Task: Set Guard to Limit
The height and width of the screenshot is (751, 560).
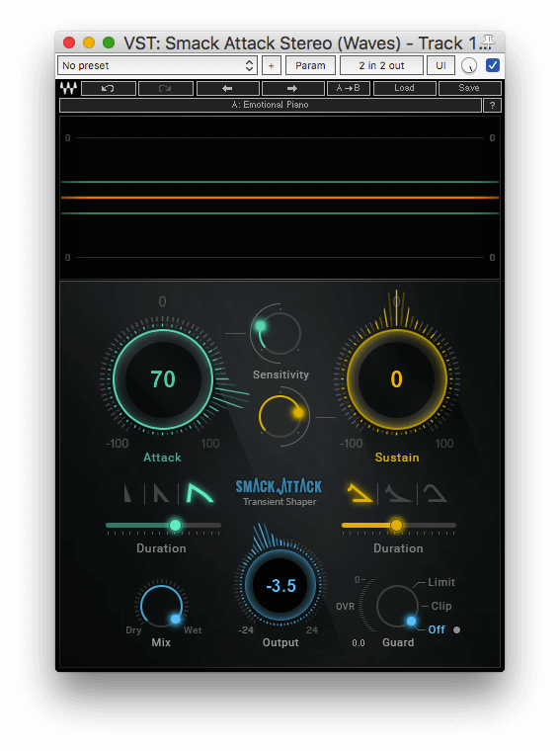Action: pos(440,582)
